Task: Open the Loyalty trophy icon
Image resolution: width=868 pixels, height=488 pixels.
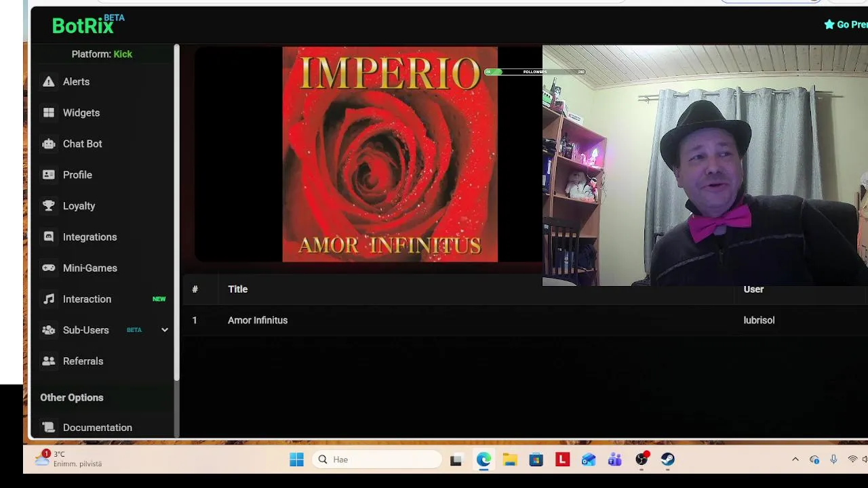Action: [x=48, y=206]
